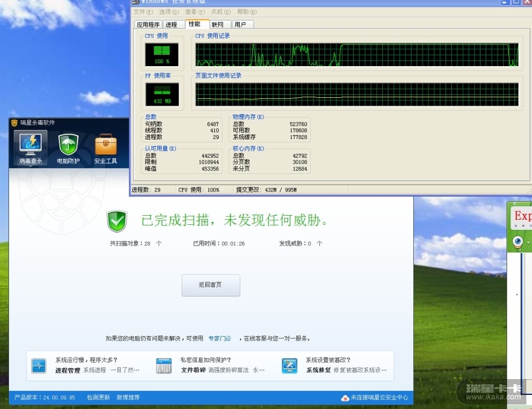Click the 返回首页 button
The height and width of the screenshot is (409, 532).
pyautogui.click(x=211, y=285)
